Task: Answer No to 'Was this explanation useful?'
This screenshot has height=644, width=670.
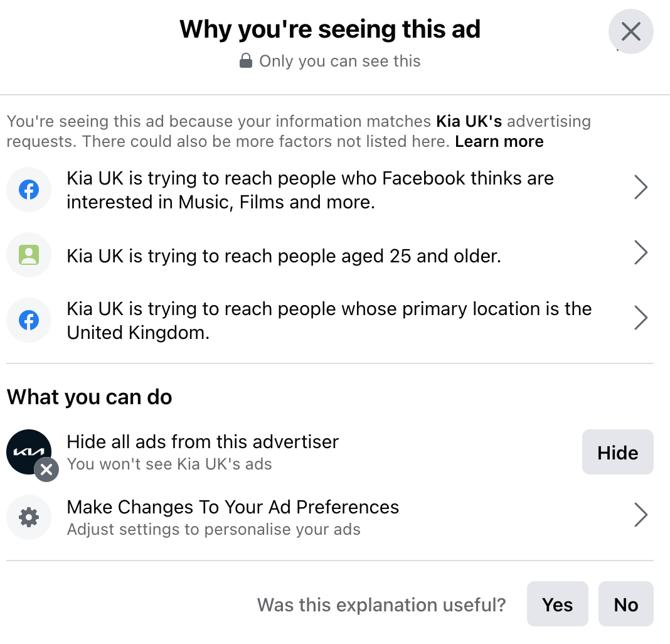Action: pyautogui.click(x=625, y=604)
